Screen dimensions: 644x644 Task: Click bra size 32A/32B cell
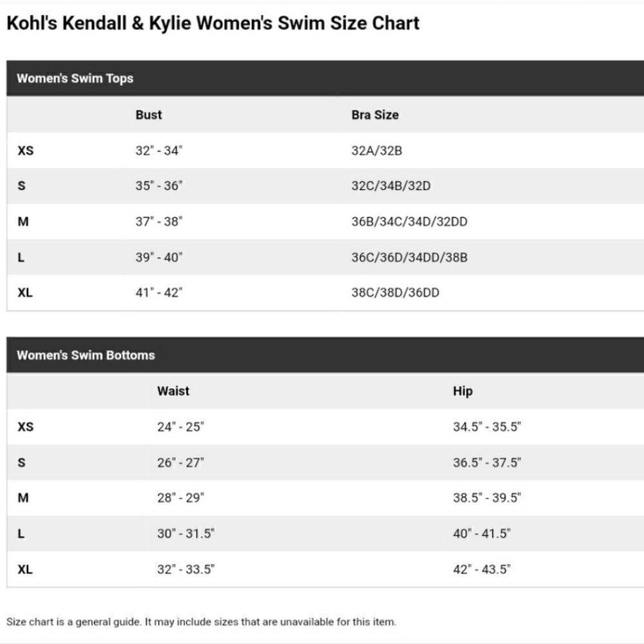pos(377,151)
